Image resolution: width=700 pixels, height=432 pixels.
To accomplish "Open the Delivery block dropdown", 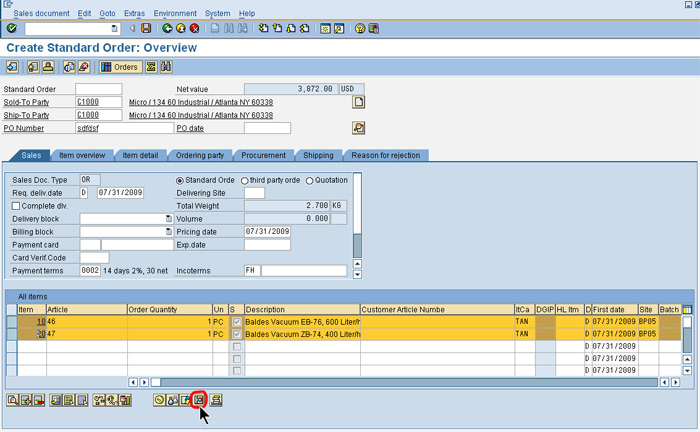I will (x=169, y=218).
